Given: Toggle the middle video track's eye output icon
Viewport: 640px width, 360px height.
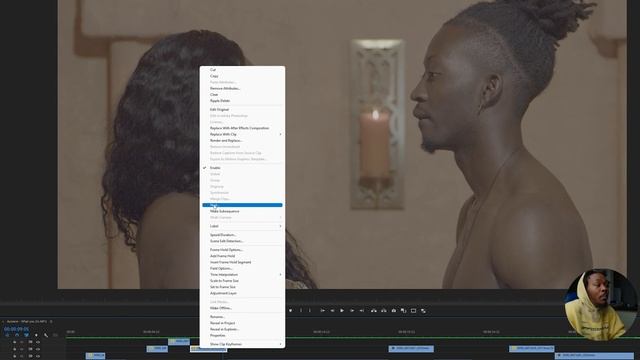Looking at the screenshot, I should [x=38, y=349].
